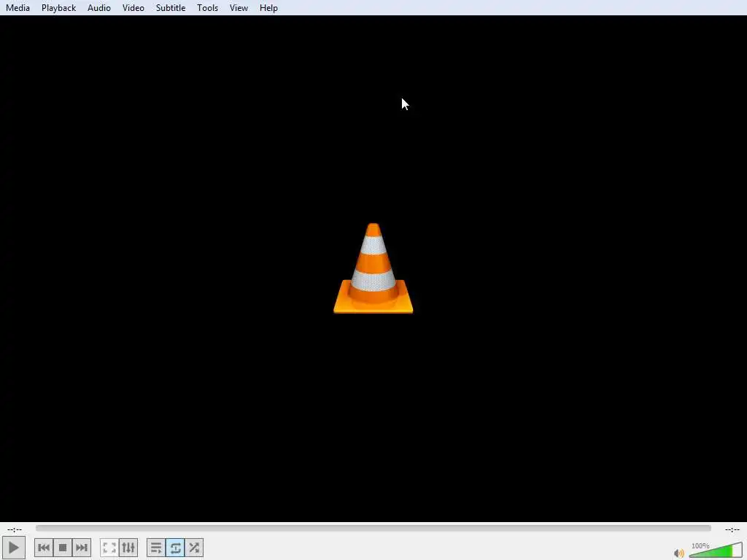This screenshot has width=747, height=560.
Task: Click the VLC cone logo
Action: [373, 268]
